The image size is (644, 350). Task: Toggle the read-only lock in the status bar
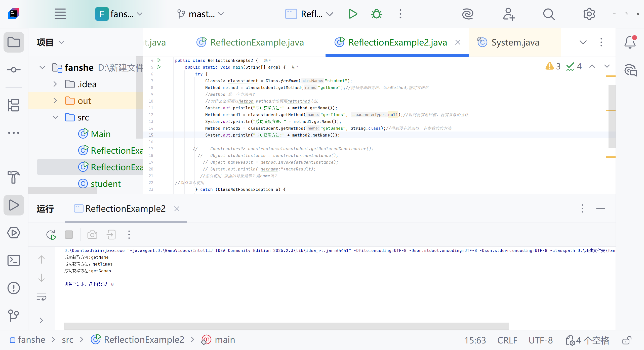pyautogui.click(x=627, y=340)
